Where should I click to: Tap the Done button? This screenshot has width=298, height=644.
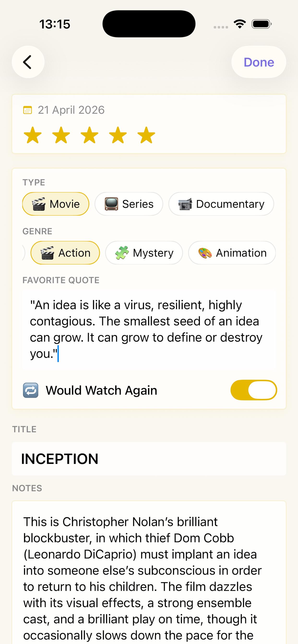259,62
